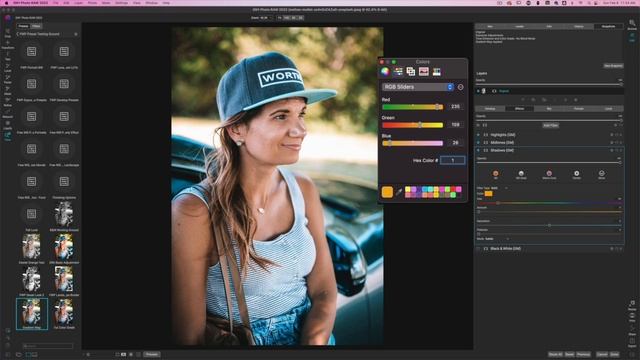This screenshot has width=640, height=360.
Task: Toggle Shadows (GM) filter on or off
Action: [478, 150]
